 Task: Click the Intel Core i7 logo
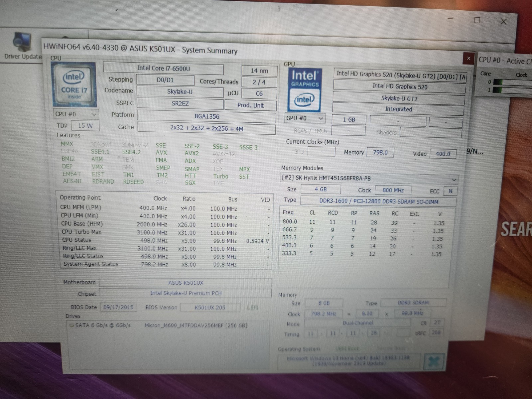click(x=74, y=85)
